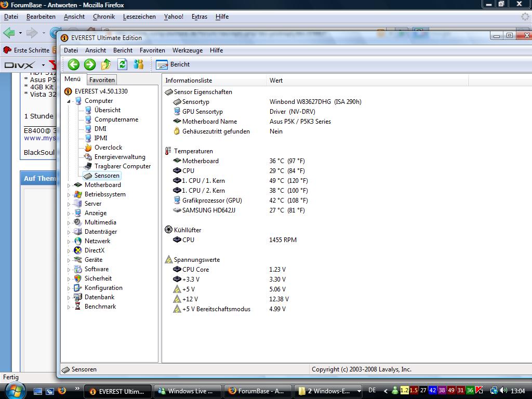Select DMI in the Computer tree
The height and width of the screenshot is (399, 532).
(x=100, y=129)
